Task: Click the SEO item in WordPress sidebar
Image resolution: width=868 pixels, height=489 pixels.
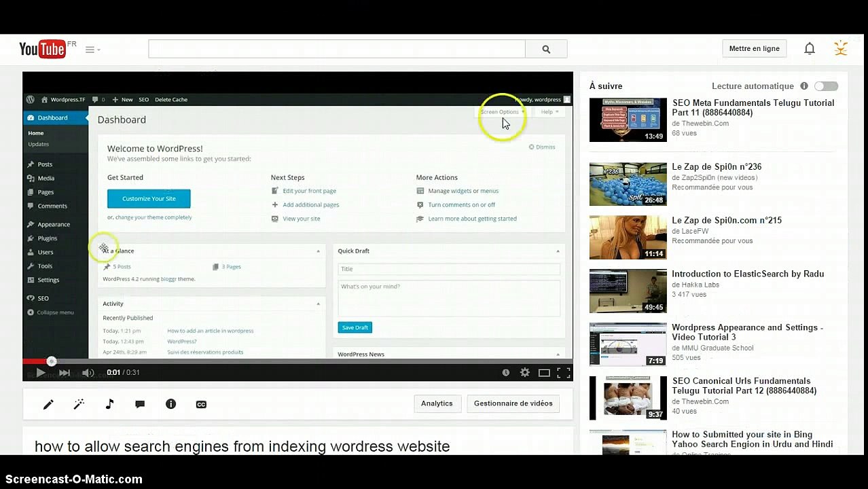Action: (43, 299)
